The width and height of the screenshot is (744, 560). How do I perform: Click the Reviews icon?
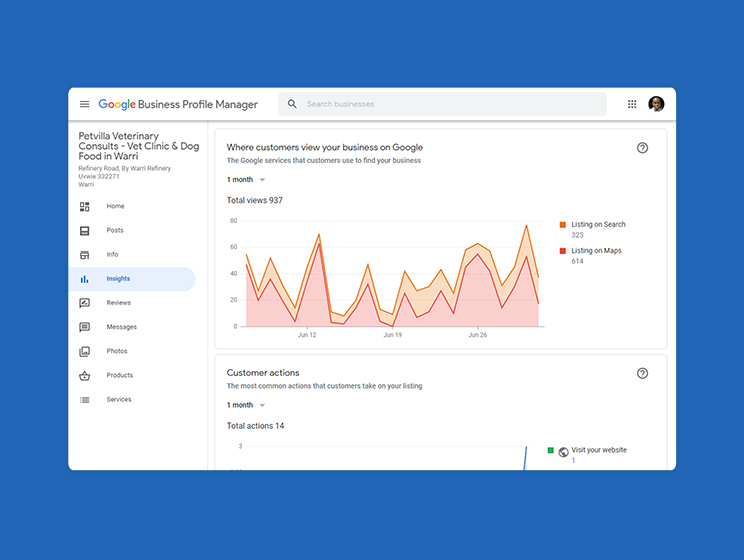[x=84, y=303]
